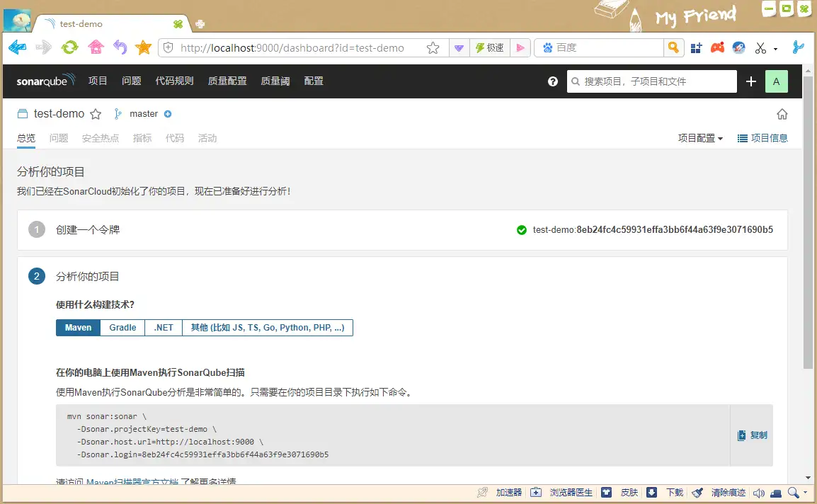The image size is (817, 504).
Task: Open the 项目信息 link
Action: [762, 138]
